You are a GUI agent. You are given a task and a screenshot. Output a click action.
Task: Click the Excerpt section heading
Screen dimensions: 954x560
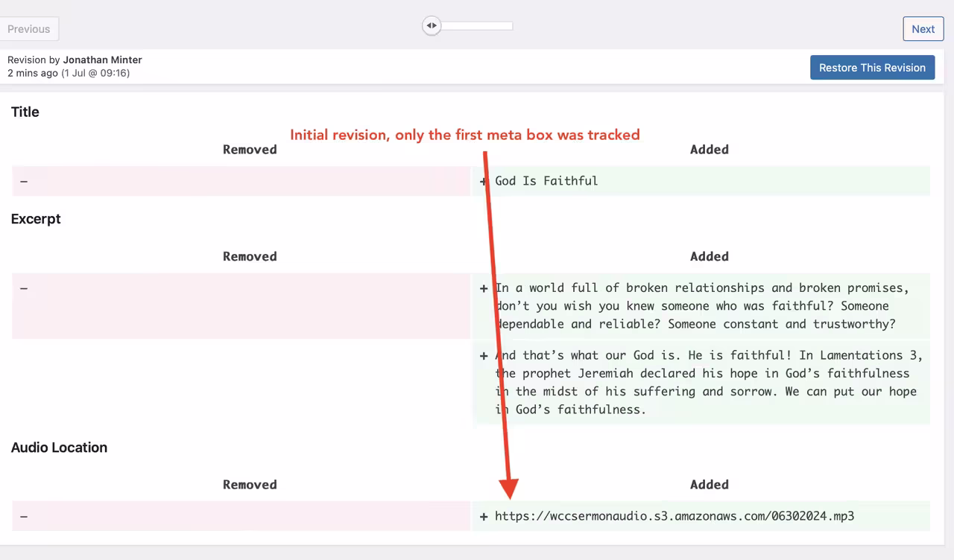pyautogui.click(x=36, y=219)
